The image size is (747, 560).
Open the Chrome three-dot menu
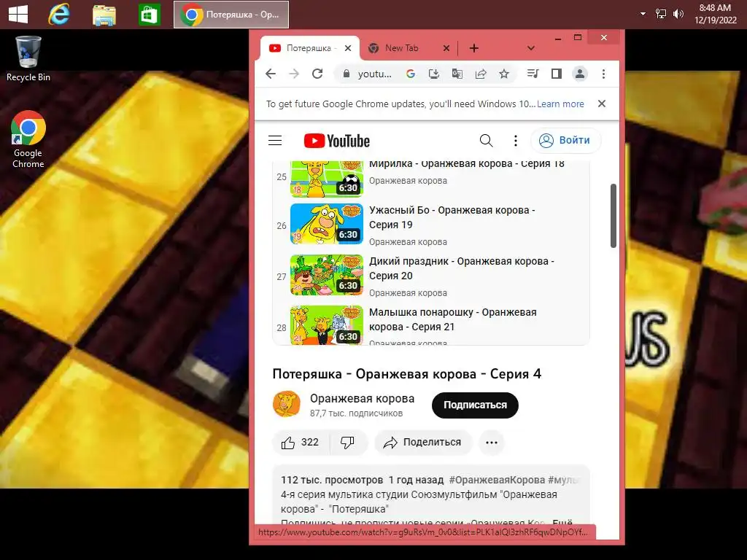pyautogui.click(x=603, y=74)
